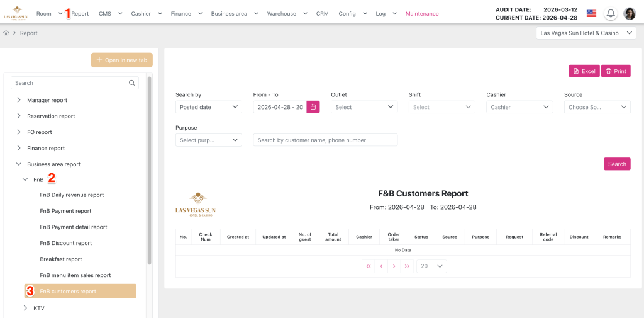Open the calendar date picker icon

[x=313, y=107]
